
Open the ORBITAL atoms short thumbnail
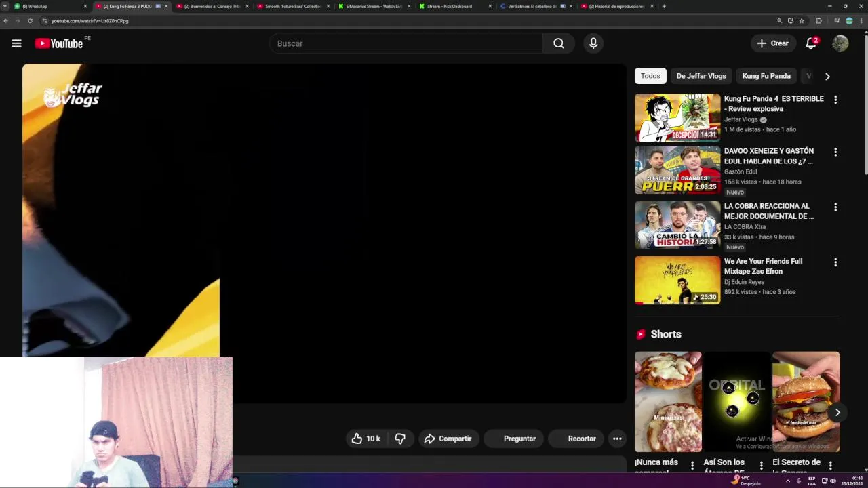click(737, 401)
